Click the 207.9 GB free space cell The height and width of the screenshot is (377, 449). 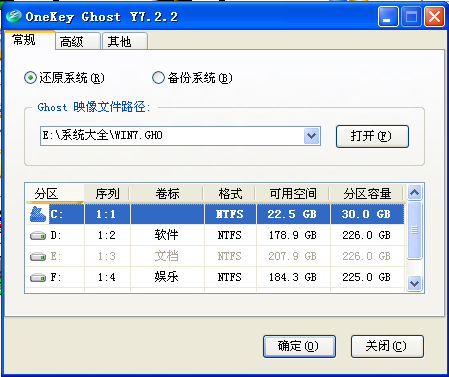[x=293, y=256]
